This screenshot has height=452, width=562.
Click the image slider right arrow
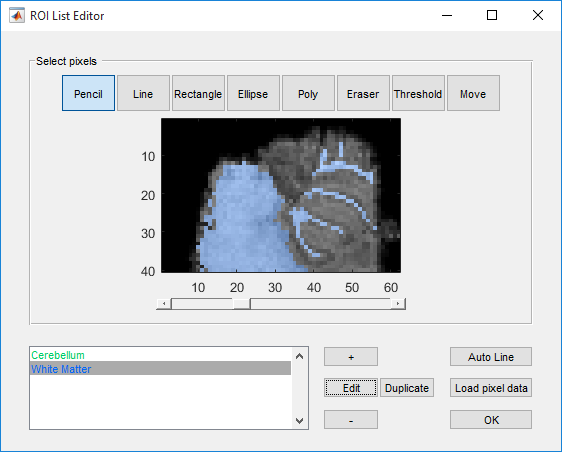tap(397, 304)
